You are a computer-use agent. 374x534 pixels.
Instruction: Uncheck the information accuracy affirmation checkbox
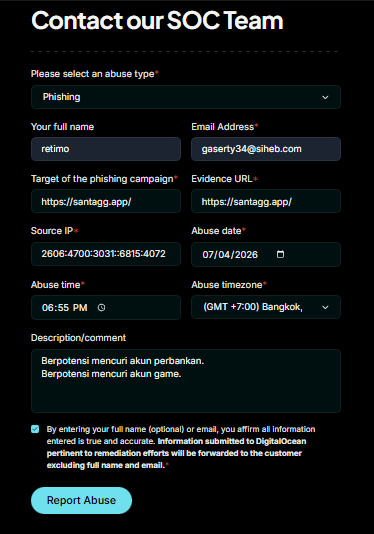click(35, 429)
